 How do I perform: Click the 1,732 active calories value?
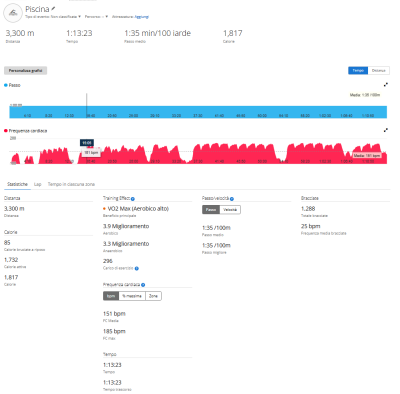coord(11,260)
